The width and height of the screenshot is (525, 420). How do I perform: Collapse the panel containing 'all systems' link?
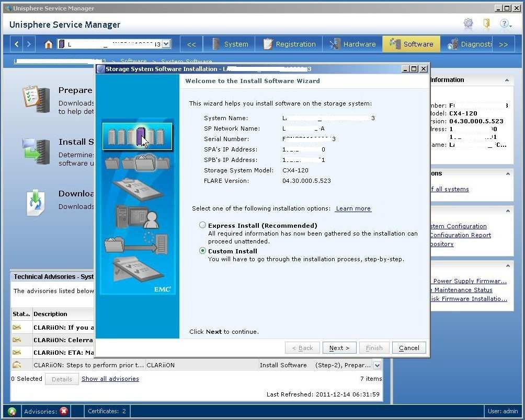tap(508, 174)
